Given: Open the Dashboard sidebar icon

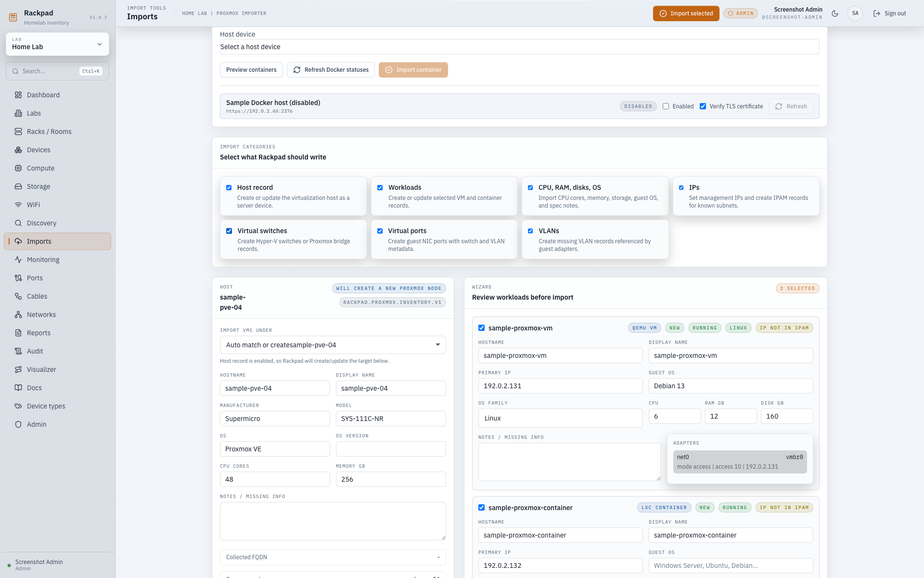Looking at the screenshot, I should coord(18,95).
